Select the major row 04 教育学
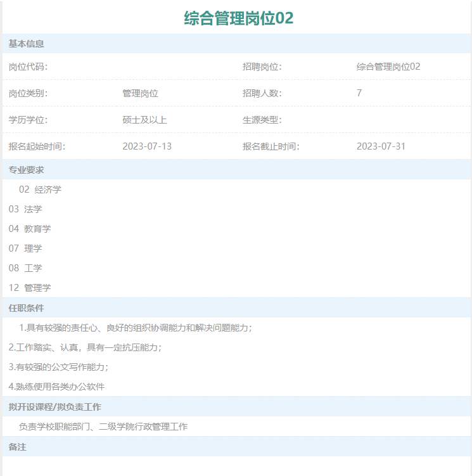472x476 pixels. [30, 229]
